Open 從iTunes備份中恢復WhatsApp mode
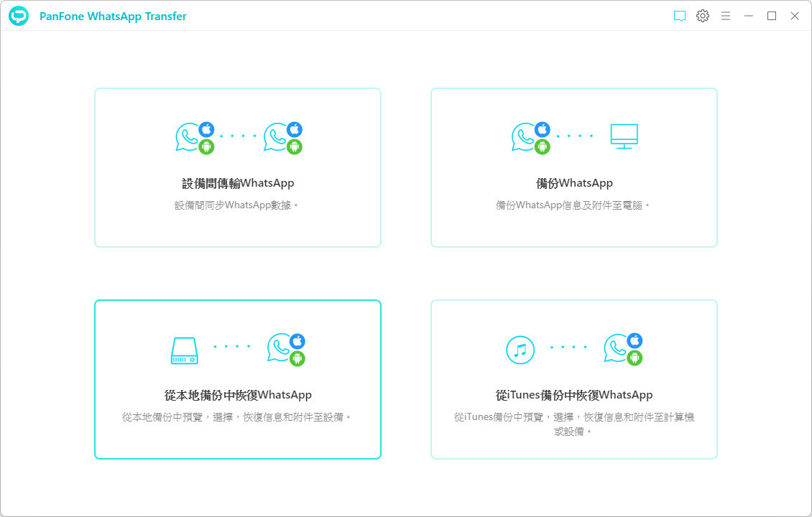Image resolution: width=812 pixels, height=517 pixels. pyautogui.click(x=573, y=379)
